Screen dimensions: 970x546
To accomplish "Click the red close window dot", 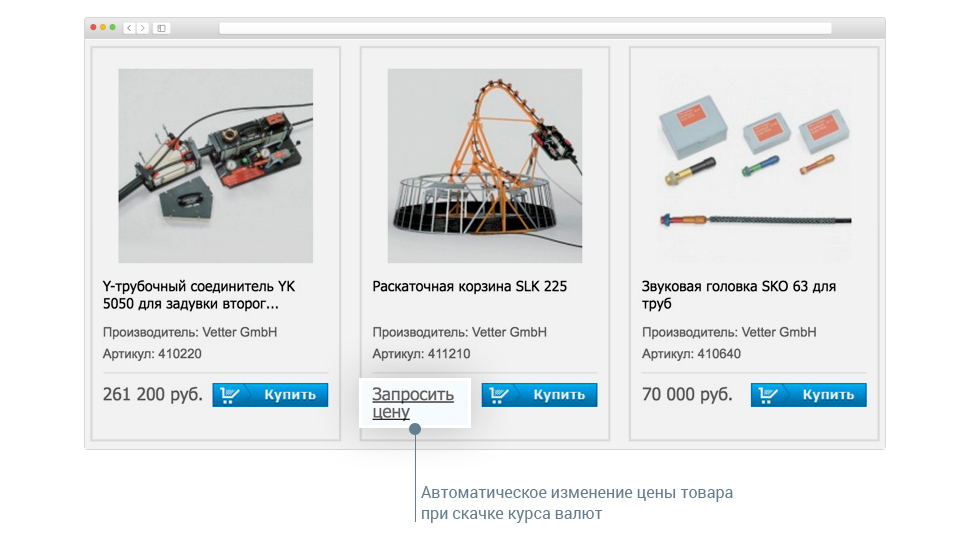I will point(93,27).
